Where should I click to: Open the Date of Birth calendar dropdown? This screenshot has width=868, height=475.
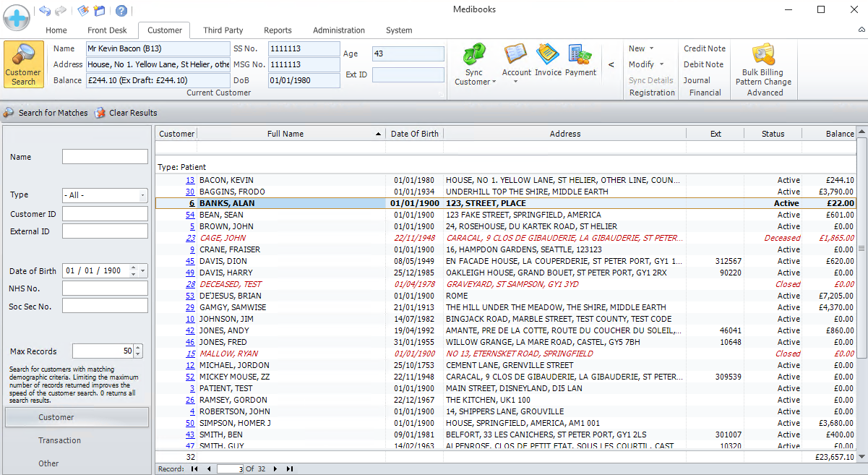pyautogui.click(x=143, y=271)
